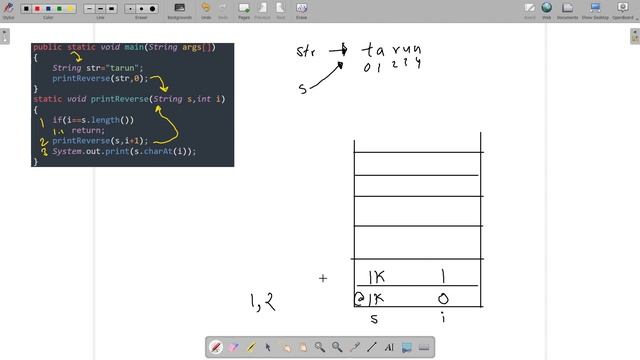
Task: Select the Write text tool
Action: (x=389, y=347)
